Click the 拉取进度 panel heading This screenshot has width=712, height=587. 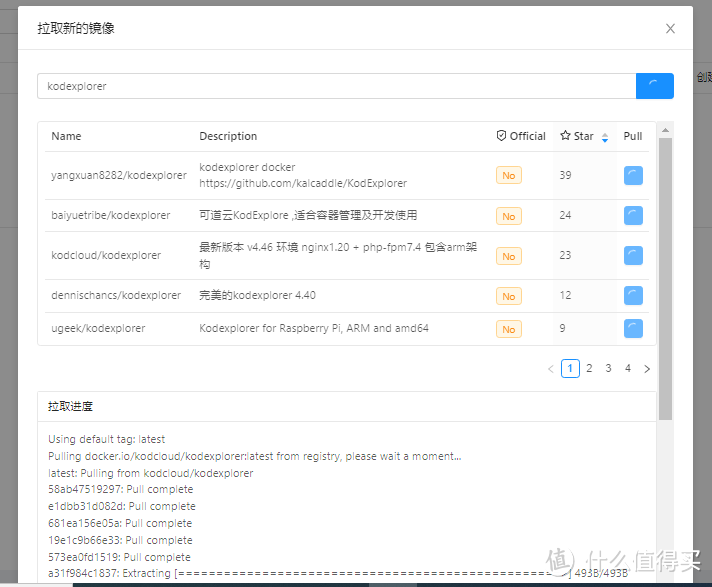point(70,406)
